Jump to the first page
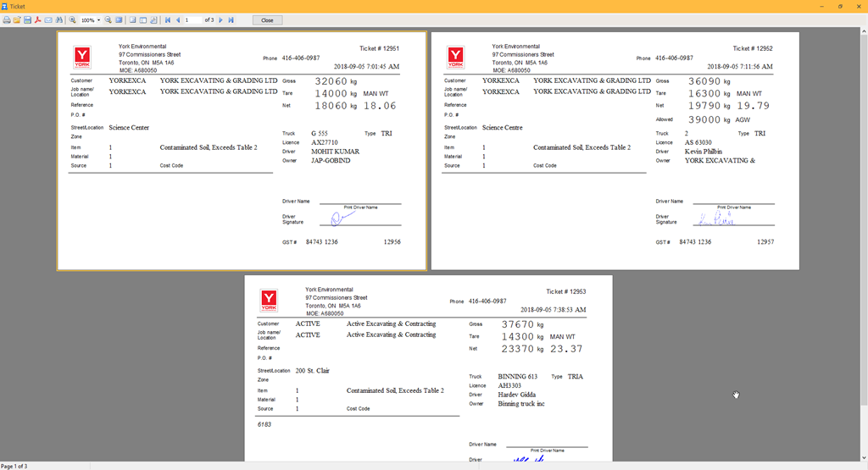 [x=168, y=19]
